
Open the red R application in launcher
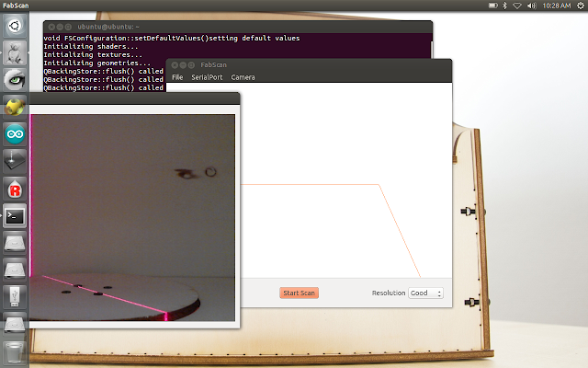[15, 189]
